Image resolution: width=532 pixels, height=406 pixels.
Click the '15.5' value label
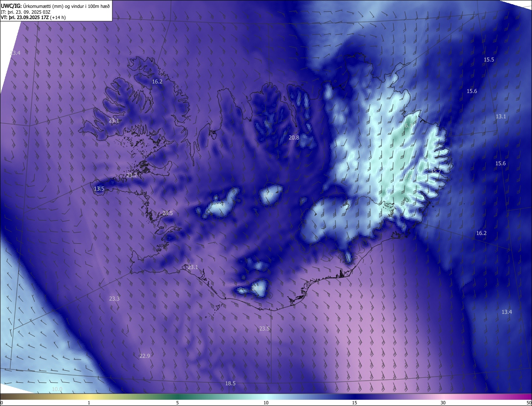(489, 59)
